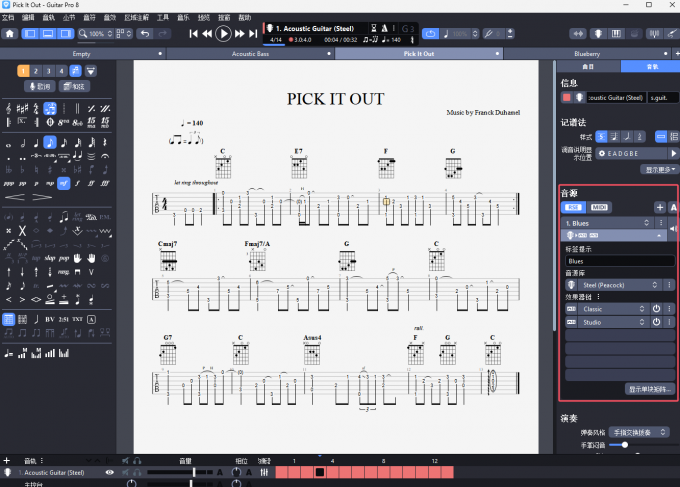
Task: Open the 帮助 menu
Action: click(245, 17)
